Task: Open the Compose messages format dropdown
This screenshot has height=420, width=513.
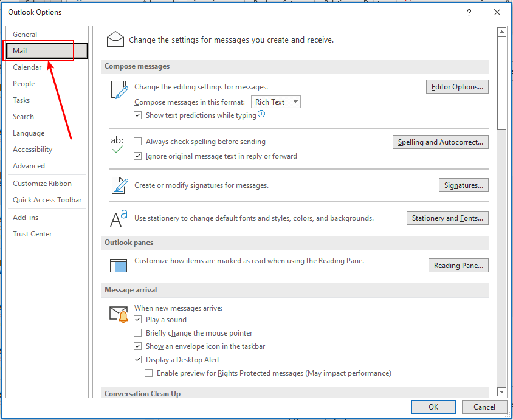Action: tap(275, 102)
